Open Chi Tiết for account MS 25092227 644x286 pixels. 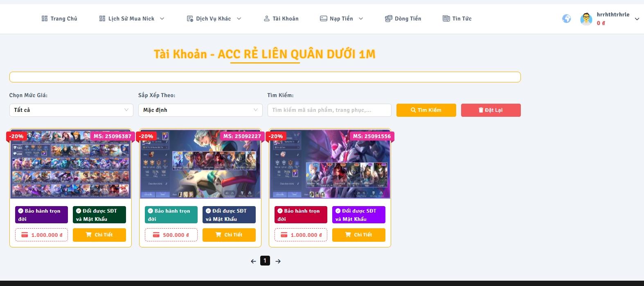click(229, 235)
